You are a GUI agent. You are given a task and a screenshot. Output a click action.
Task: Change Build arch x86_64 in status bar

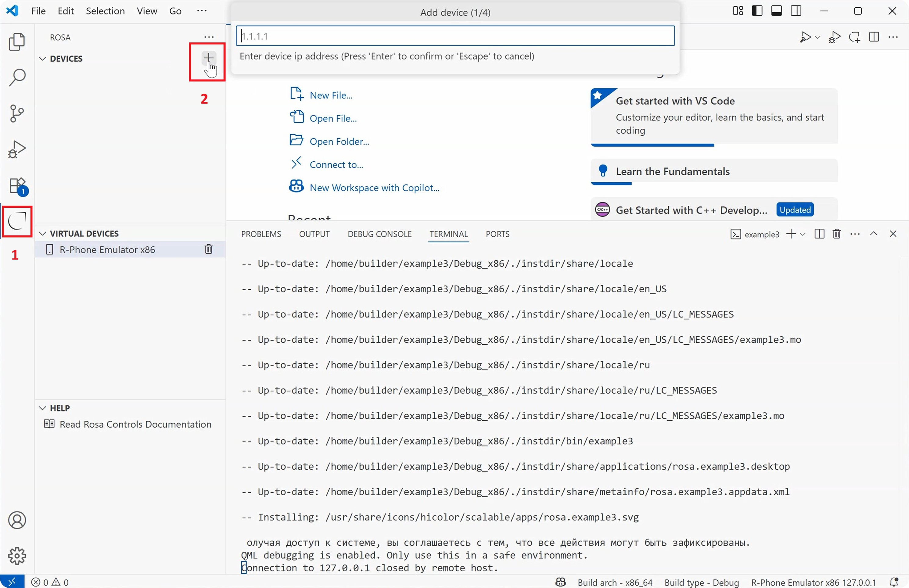click(615, 582)
